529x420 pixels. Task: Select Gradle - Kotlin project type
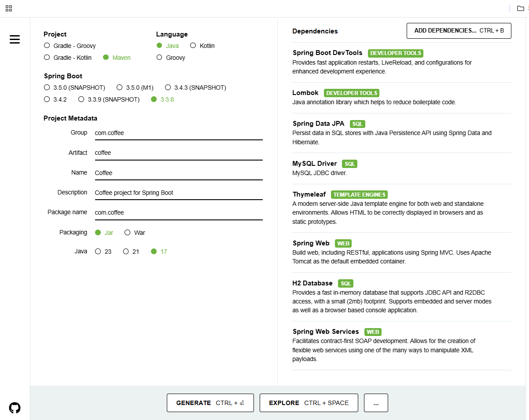68,58
